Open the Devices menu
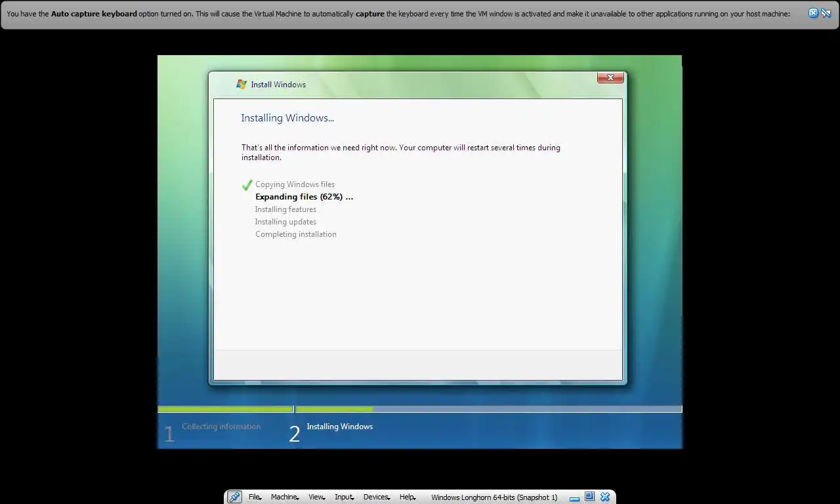This screenshot has height=504, width=840. point(377,497)
